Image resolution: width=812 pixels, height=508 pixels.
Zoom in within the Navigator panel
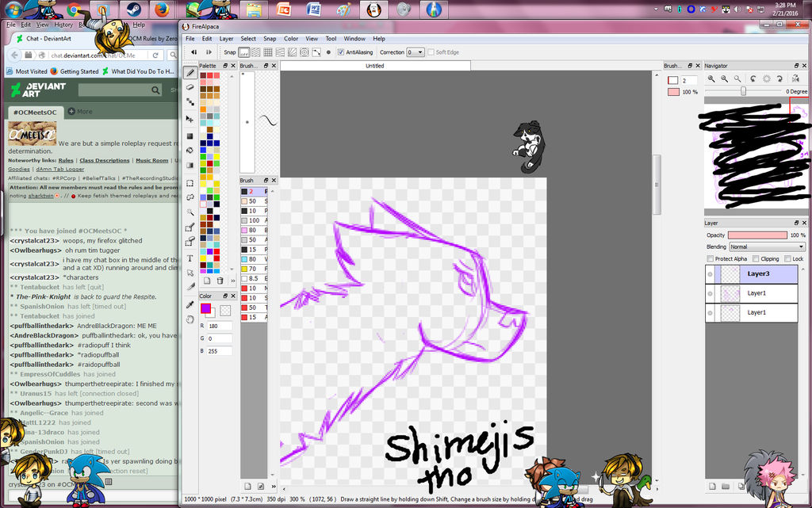pyautogui.click(x=711, y=78)
